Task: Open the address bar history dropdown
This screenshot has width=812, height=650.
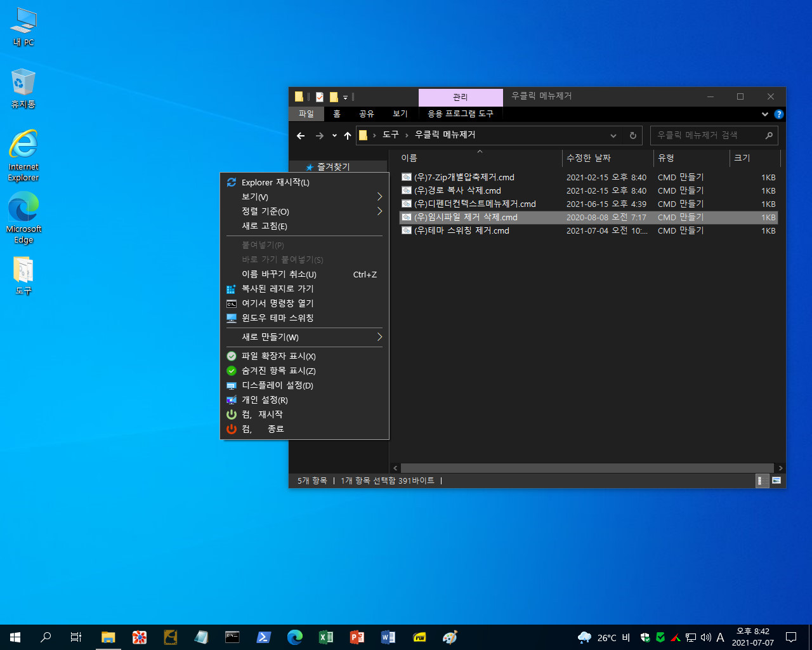Action: [x=613, y=135]
